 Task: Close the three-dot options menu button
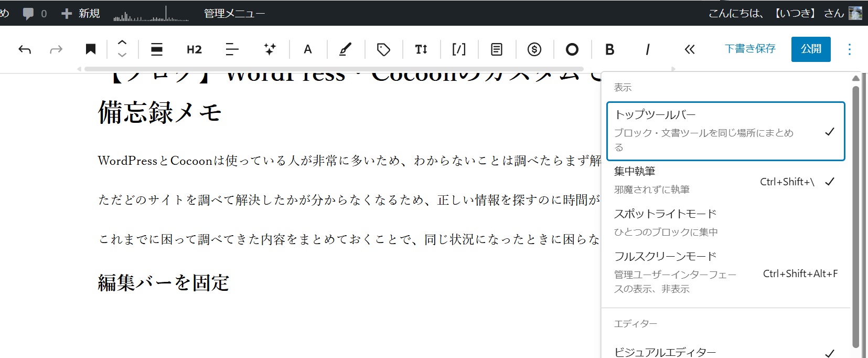(x=850, y=49)
